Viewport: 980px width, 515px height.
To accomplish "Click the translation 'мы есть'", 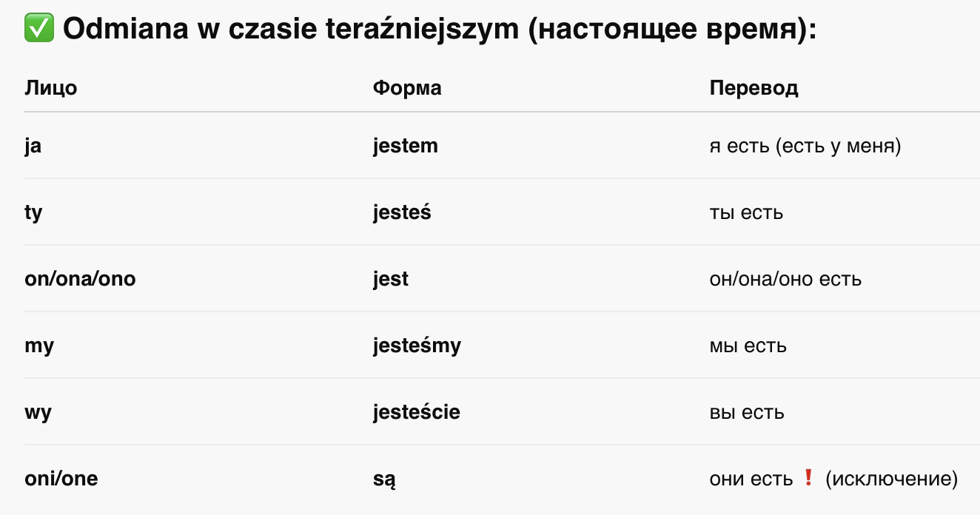I will click(x=748, y=346).
